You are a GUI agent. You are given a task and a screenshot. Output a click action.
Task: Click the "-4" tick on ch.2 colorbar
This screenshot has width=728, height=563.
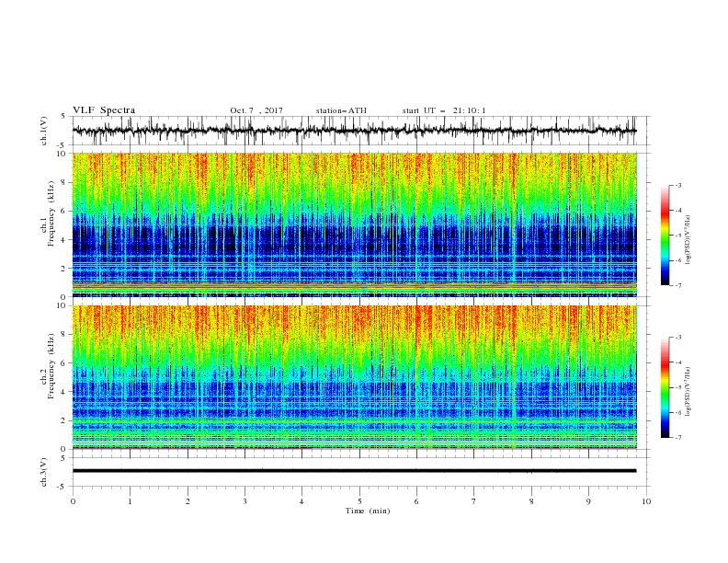[677, 362]
